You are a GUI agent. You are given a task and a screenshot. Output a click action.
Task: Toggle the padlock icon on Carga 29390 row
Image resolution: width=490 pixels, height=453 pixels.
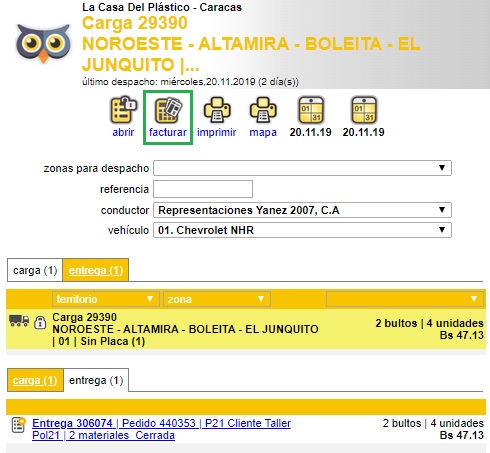[x=40, y=322]
